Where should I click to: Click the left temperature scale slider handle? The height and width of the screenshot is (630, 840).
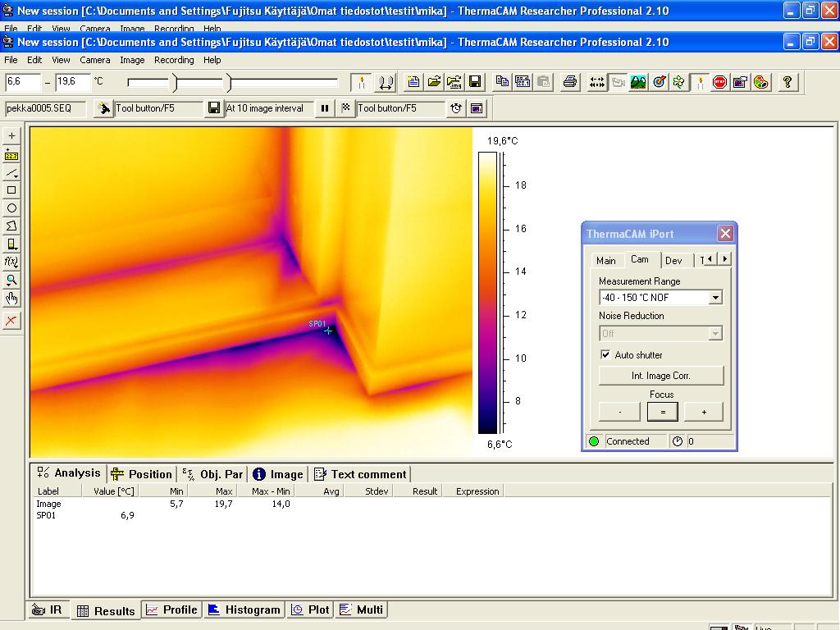point(174,82)
